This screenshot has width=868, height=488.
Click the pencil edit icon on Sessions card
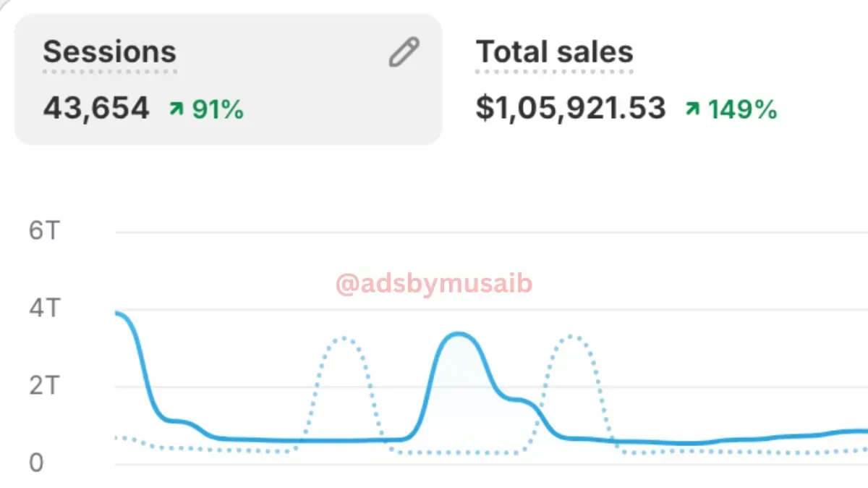click(404, 53)
